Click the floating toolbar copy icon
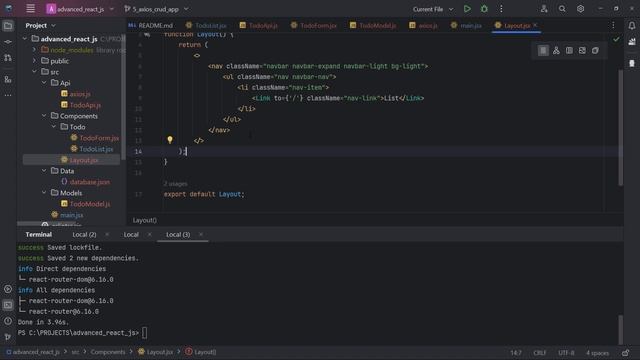Image resolution: width=640 pixels, height=360 pixels. (595, 51)
